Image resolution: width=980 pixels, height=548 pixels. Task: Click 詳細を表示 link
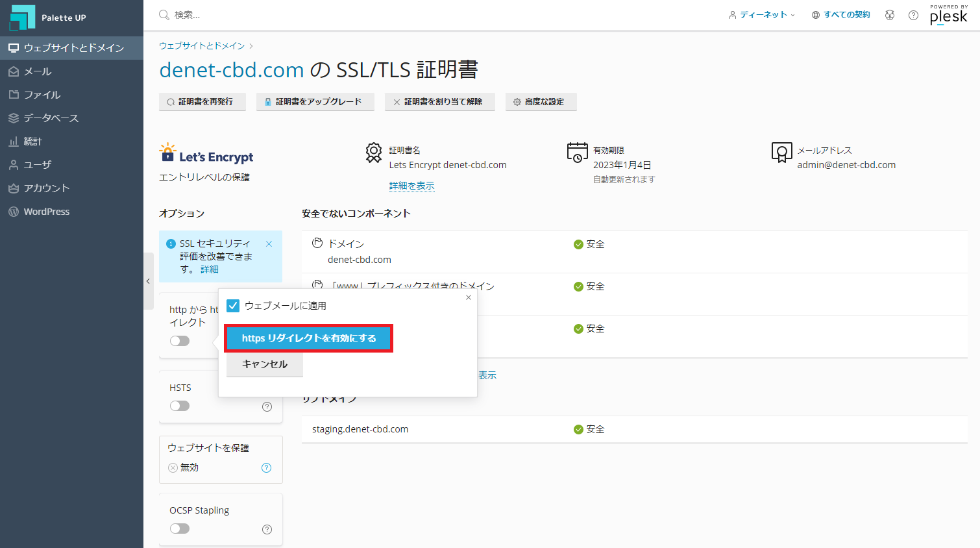coord(412,186)
